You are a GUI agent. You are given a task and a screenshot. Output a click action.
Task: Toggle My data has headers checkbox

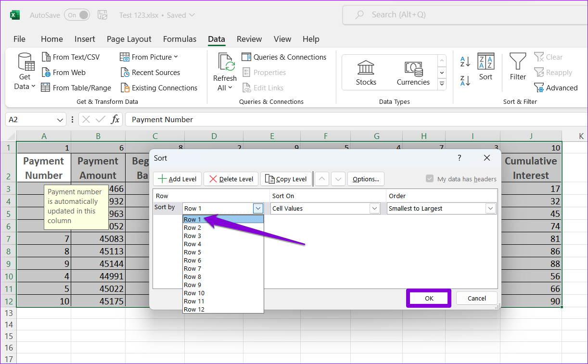(x=430, y=179)
